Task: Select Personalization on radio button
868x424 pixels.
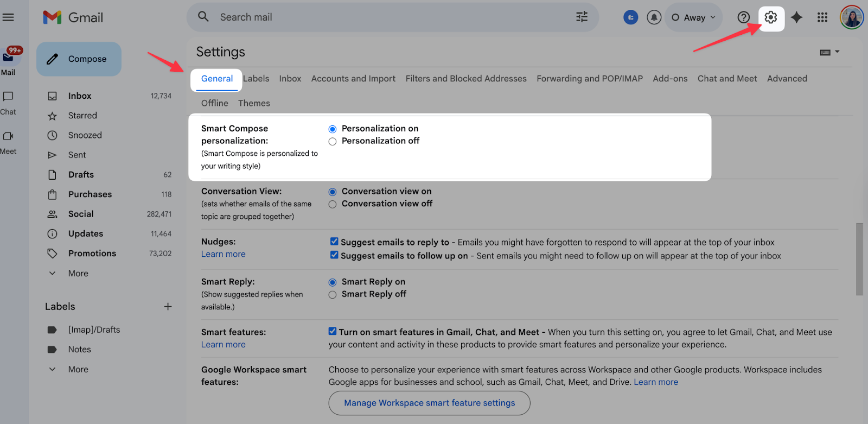Action: pos(333,129)
